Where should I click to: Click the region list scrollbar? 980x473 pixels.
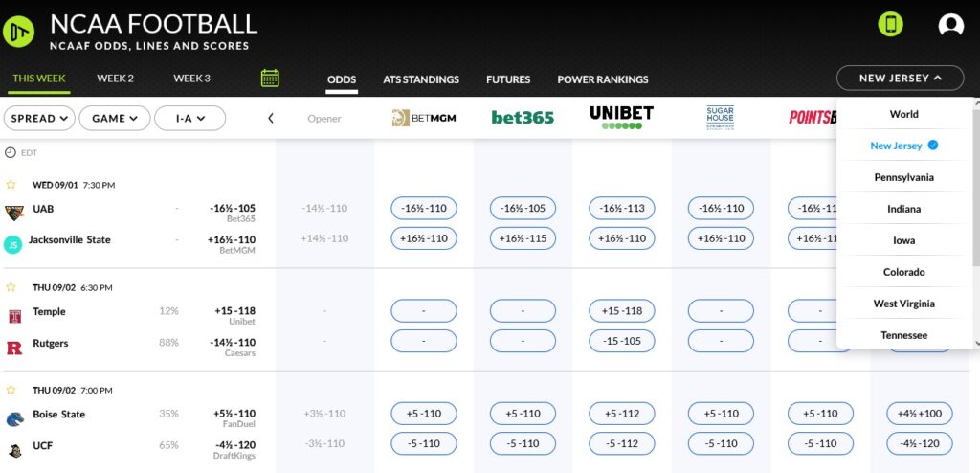click(x=976, y=187)
